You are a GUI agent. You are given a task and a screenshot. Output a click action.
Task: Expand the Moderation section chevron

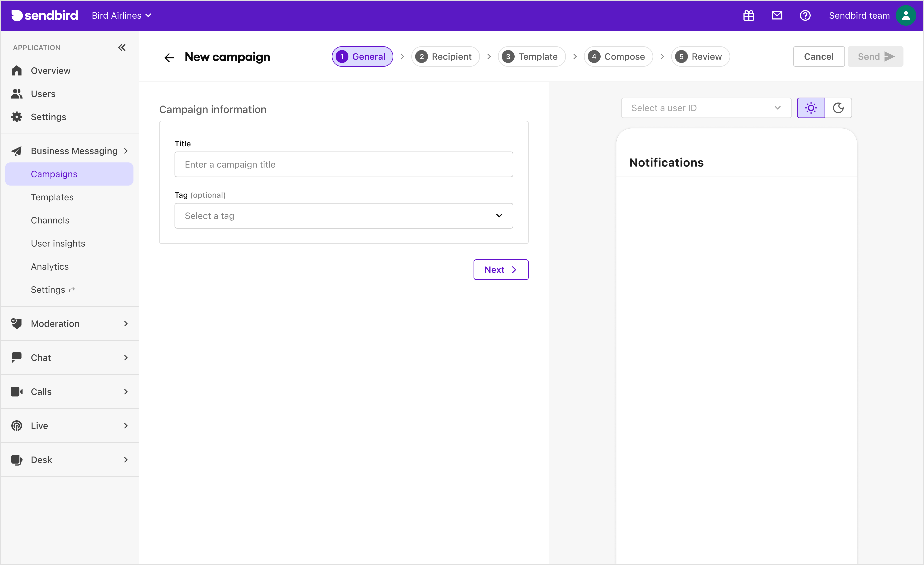point(126,323)
